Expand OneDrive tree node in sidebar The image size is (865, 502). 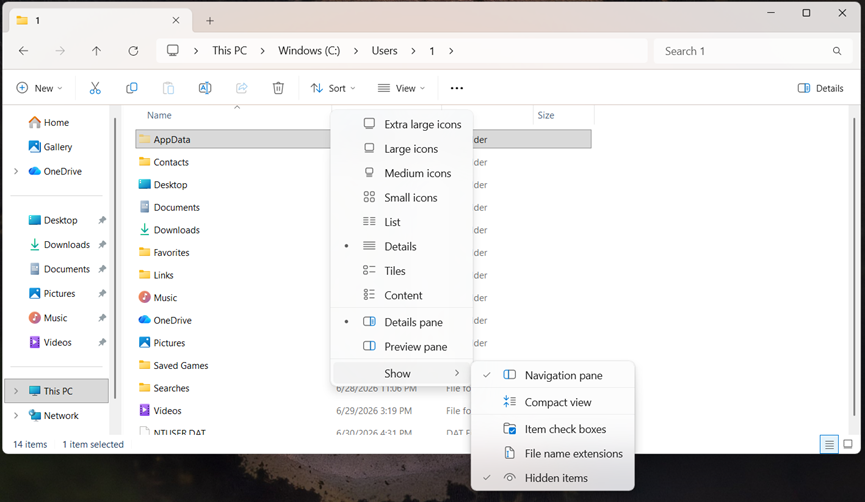(x=16, y=172)
